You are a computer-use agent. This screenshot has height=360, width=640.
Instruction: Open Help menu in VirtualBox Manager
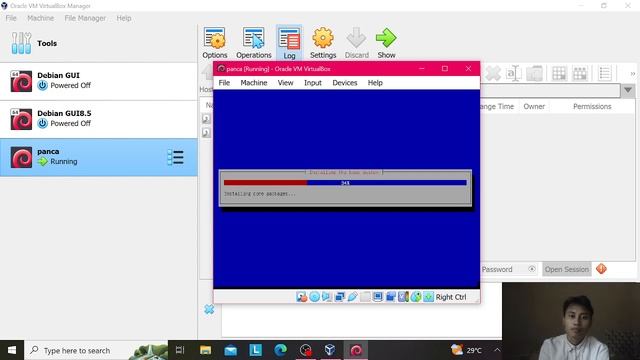tap(124, 18)
